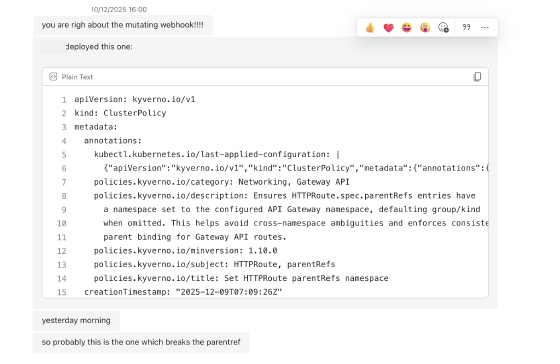This screenshot has width=560, height=364.
Task: Click the policies.kyverno.io/subject line
Action: [x=215, y=264]
